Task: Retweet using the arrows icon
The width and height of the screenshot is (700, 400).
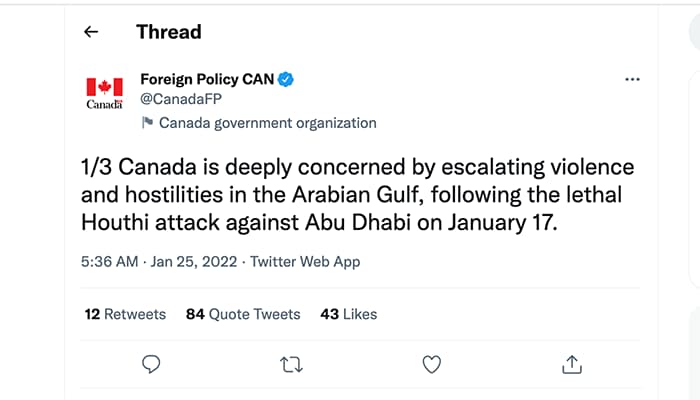Action: tap(292, 365)
